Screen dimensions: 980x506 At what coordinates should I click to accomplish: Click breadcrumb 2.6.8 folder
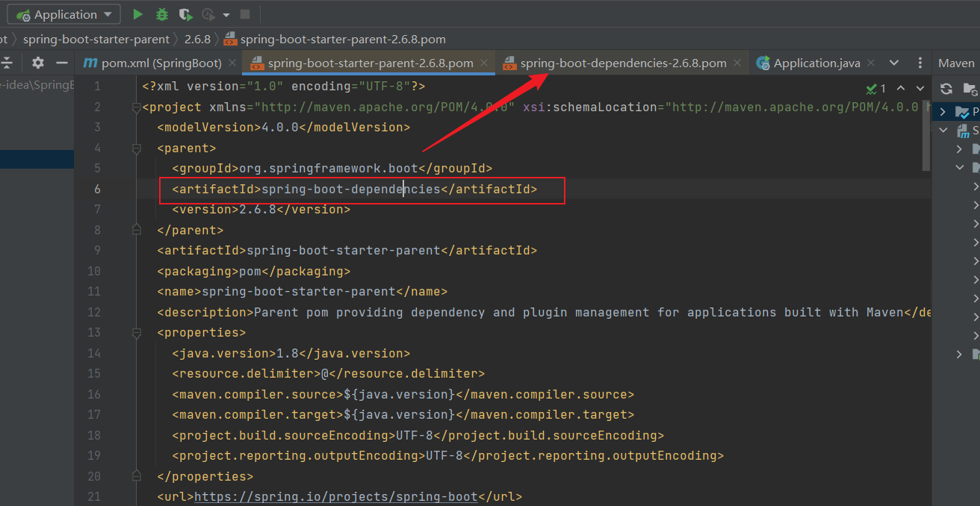tap(197, 39)
